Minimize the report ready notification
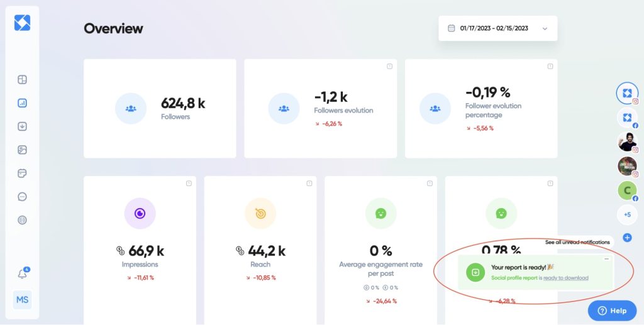The image size is (644, 325). click(x=606, y=258)
